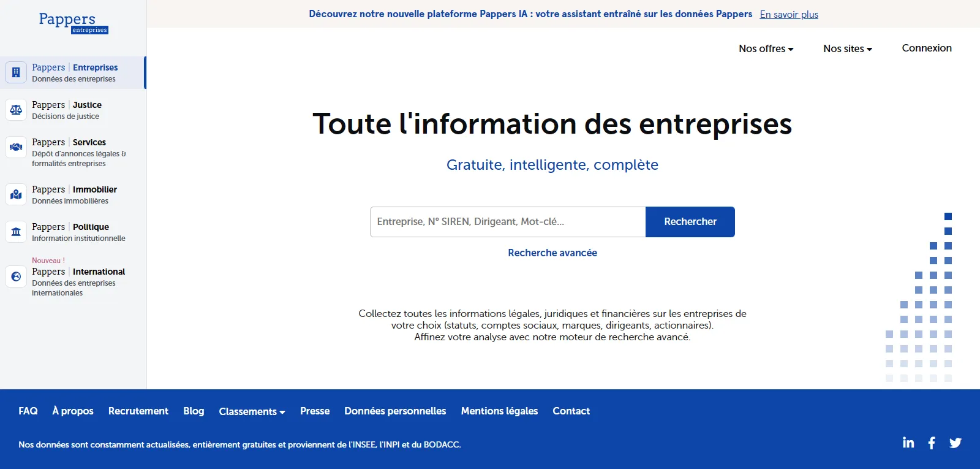Click the Rechercher button
980x469 pixels.
coord(690,222)
